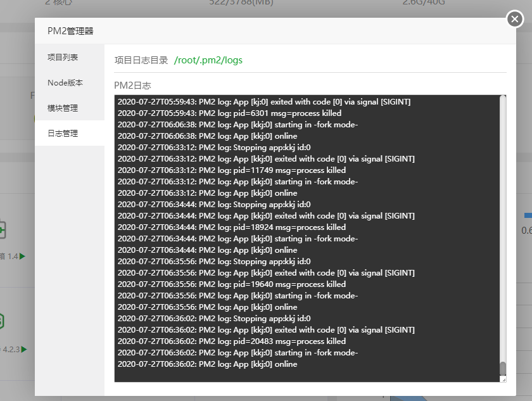Open the 项目列表 tab
Viewport: 532px width, 401px height.
[70, 57]
